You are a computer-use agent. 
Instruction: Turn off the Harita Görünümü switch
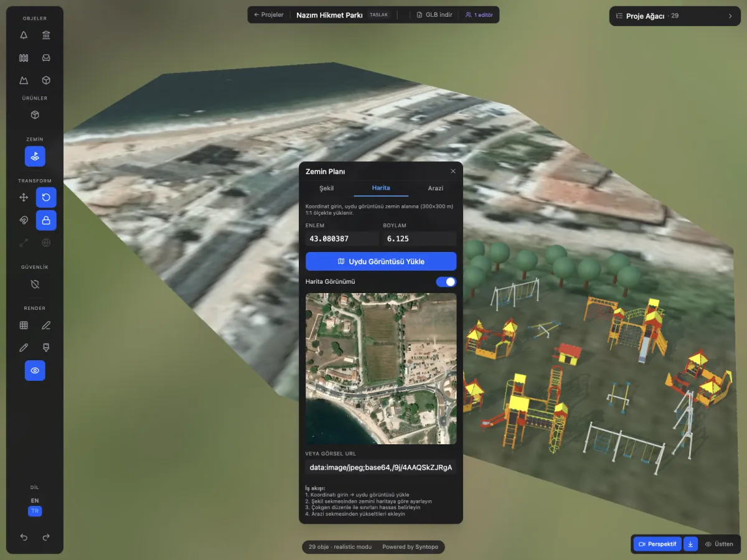[446, 282]
